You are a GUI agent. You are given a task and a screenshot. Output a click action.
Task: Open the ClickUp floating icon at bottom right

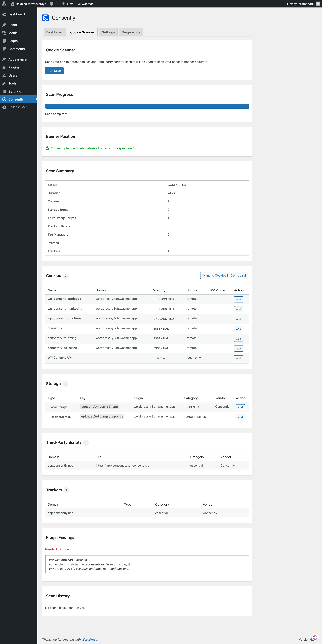pos(315,637)
